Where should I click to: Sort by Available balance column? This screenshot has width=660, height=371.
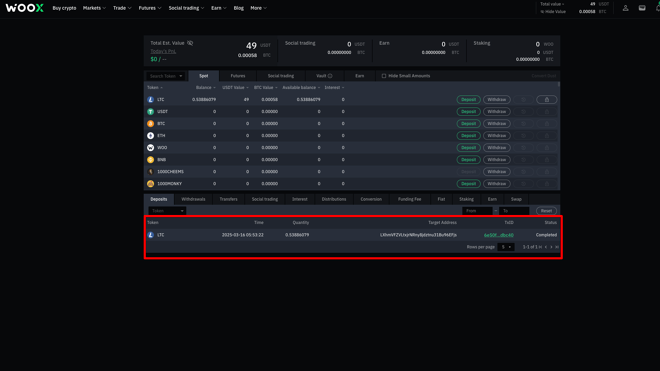(x=301, y=88)
